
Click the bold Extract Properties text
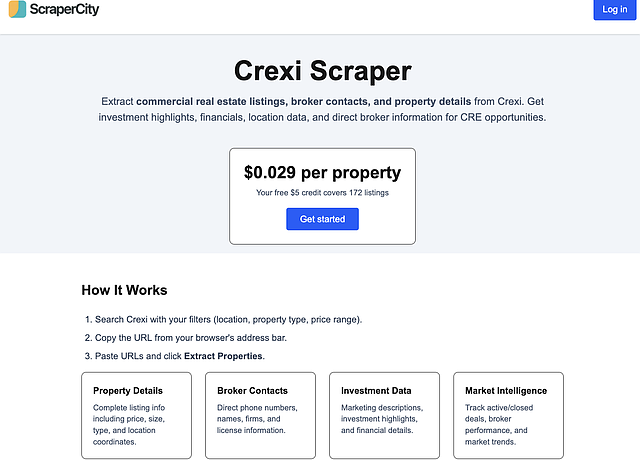tap(224, 356)
